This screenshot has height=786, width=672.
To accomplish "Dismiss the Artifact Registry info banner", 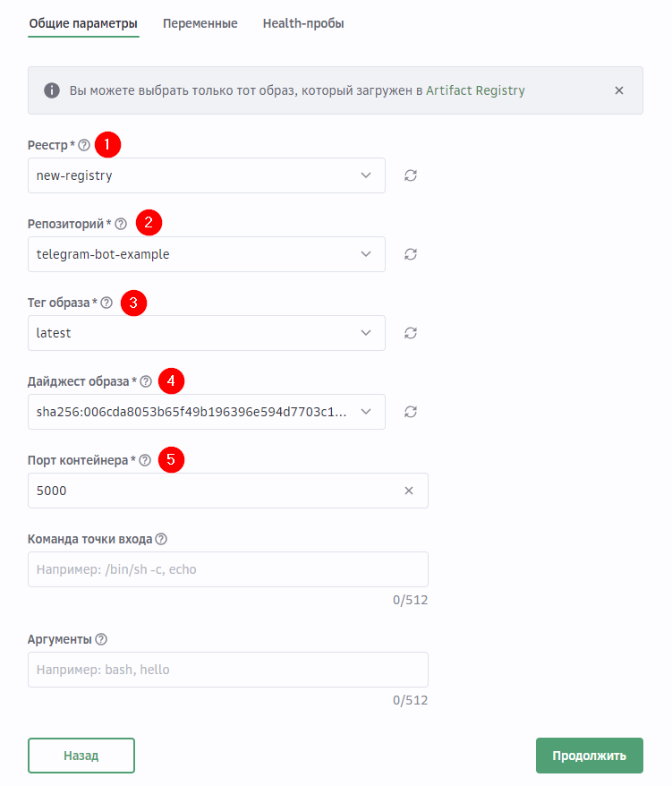I will [x=618, y=90].
